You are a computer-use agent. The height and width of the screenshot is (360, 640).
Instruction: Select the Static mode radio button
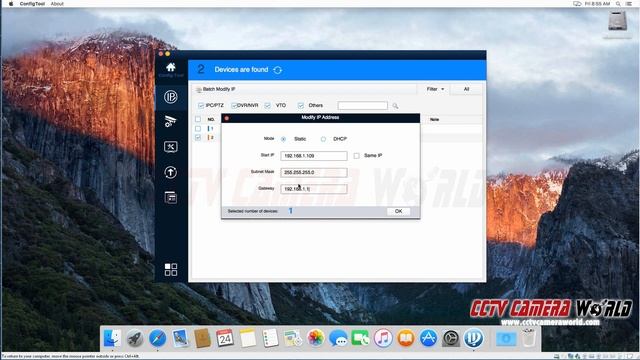(283, 139)
